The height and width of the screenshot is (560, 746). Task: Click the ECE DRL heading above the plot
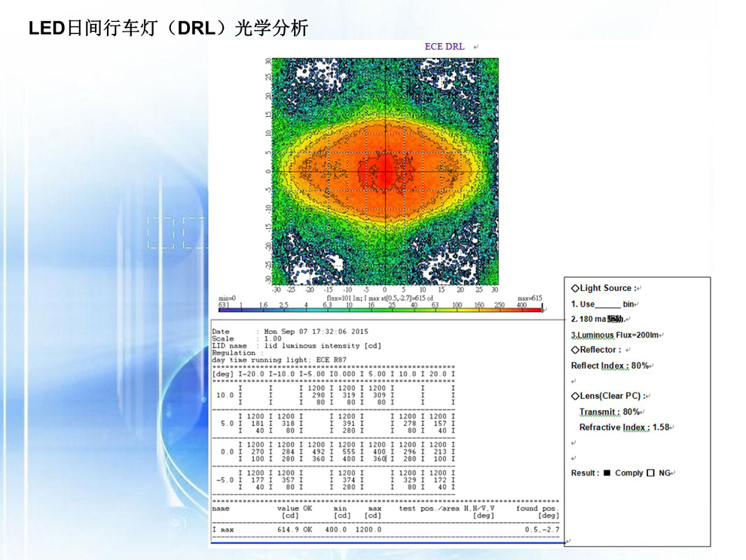(x=444, y=47)
